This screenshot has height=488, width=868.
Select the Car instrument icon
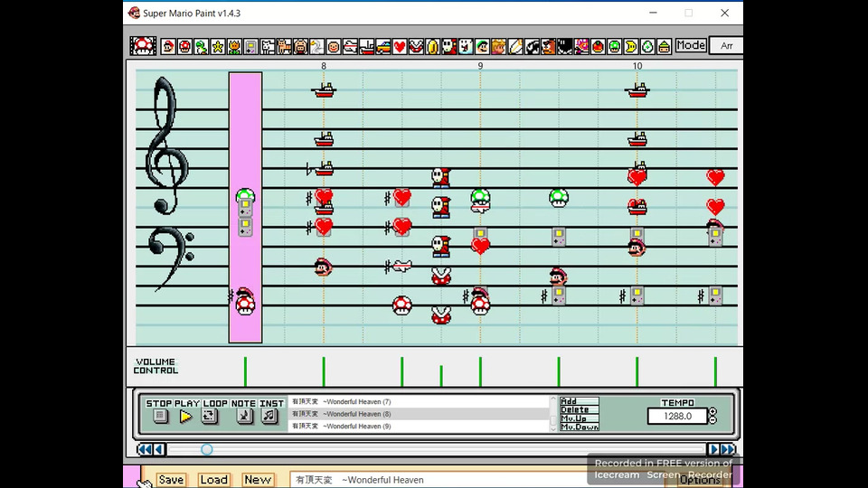pyautogui.click(x=383, y=46)
